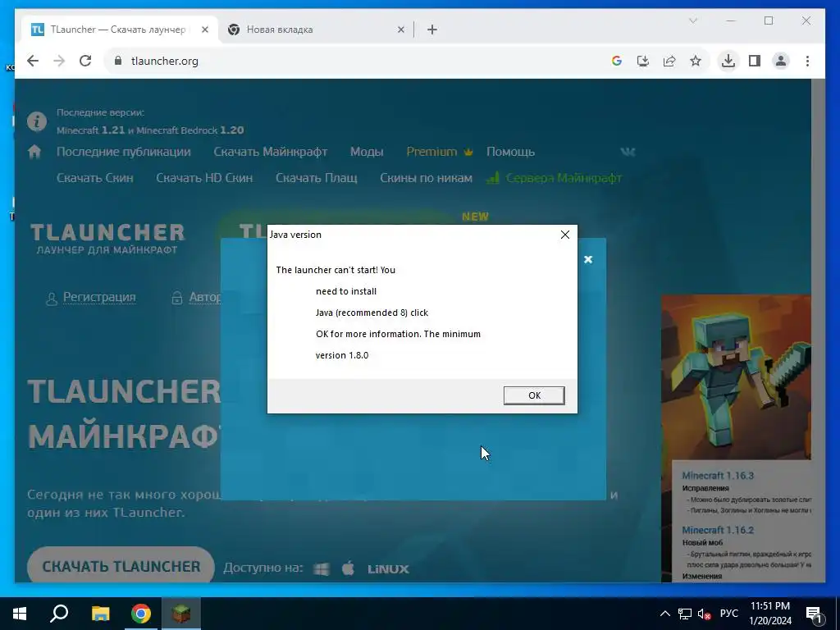Open Chrome three-dot menu
The width and height of the screenshot is (840, 630).
click(x=807, y=61)
